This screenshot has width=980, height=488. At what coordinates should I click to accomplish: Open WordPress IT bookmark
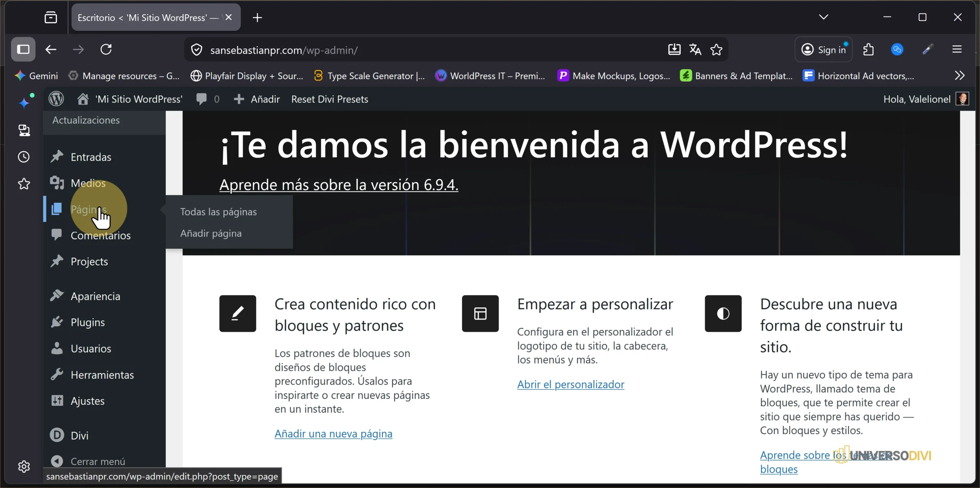[490, 76]
